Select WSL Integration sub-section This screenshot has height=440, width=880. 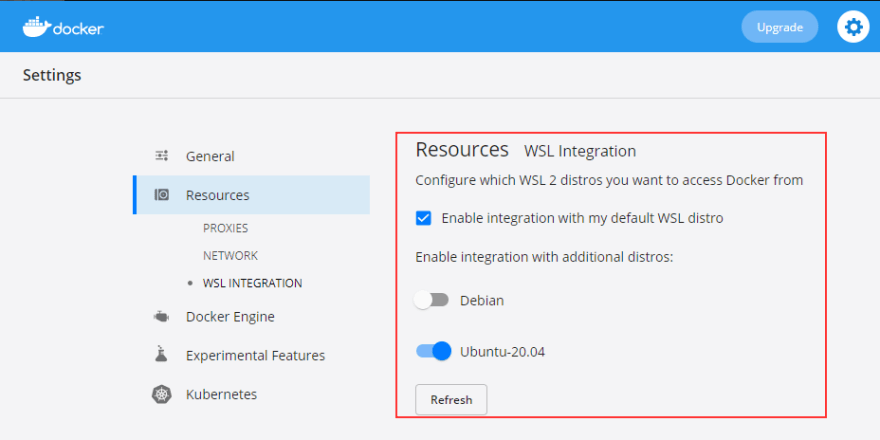(x=253, y=283)
